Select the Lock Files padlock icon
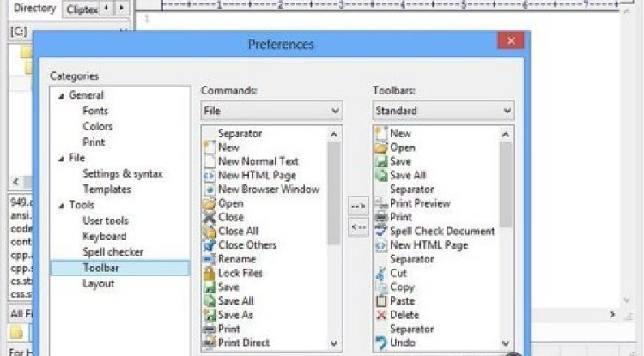 (209, 273)
